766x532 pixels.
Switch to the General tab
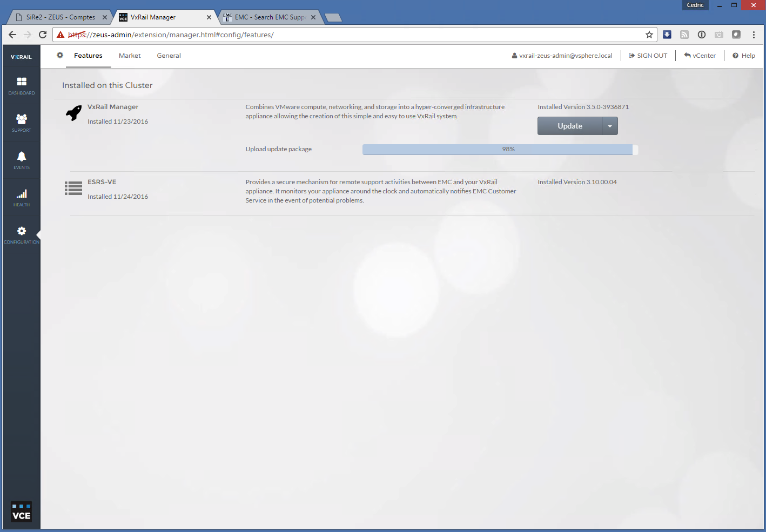pos(169,56)
